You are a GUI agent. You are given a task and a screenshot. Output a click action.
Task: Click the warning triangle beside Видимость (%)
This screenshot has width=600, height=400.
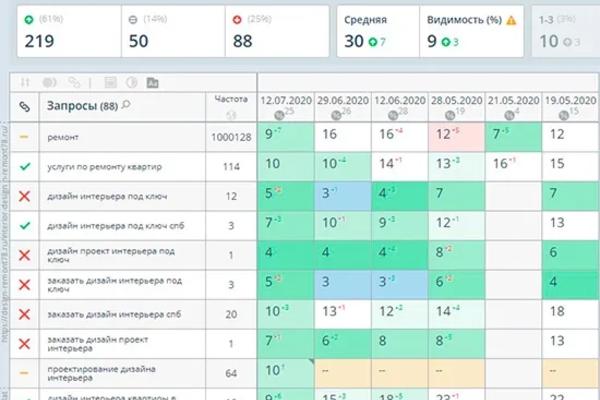point(511,20)
